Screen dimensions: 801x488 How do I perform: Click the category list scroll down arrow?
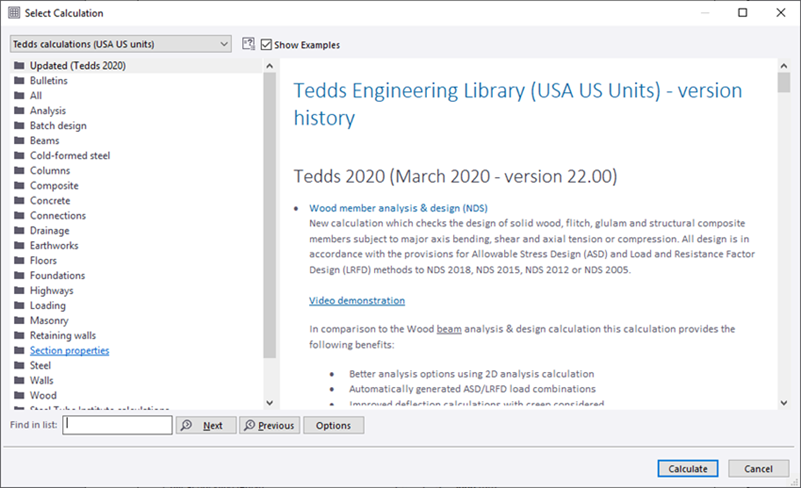[x=270, y=403]
